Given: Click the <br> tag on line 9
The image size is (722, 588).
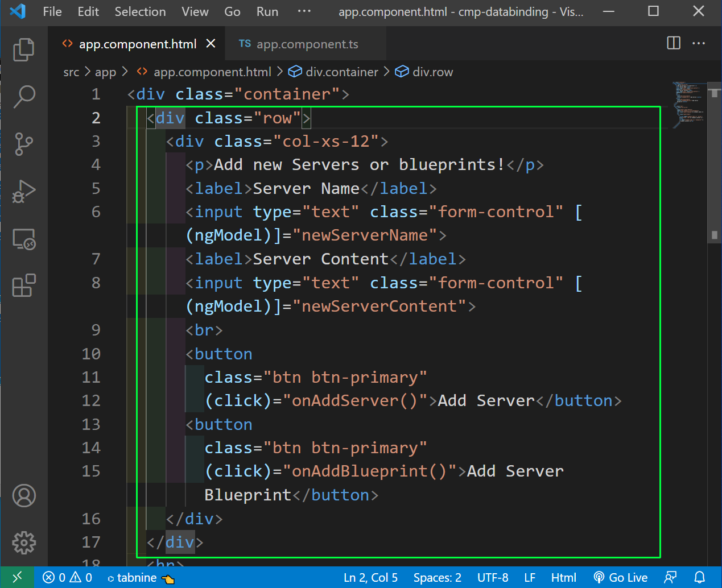Looking at the screenshot, I should tap(204, 330).
